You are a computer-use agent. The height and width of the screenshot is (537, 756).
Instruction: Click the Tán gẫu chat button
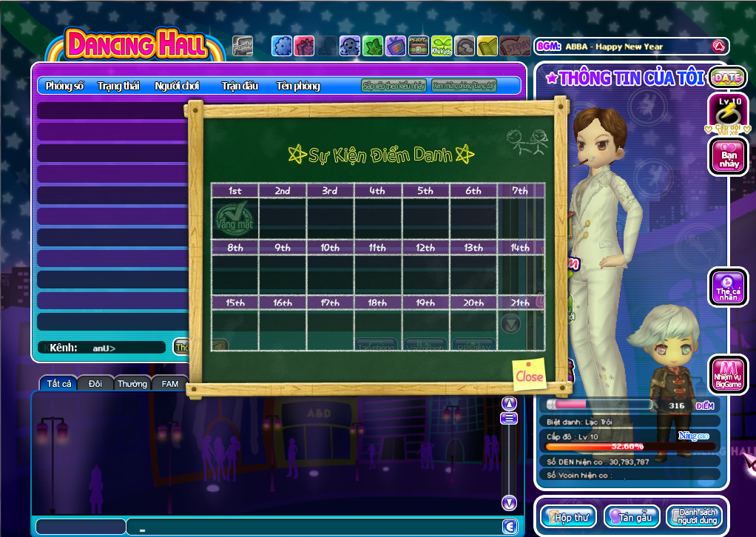632,517
